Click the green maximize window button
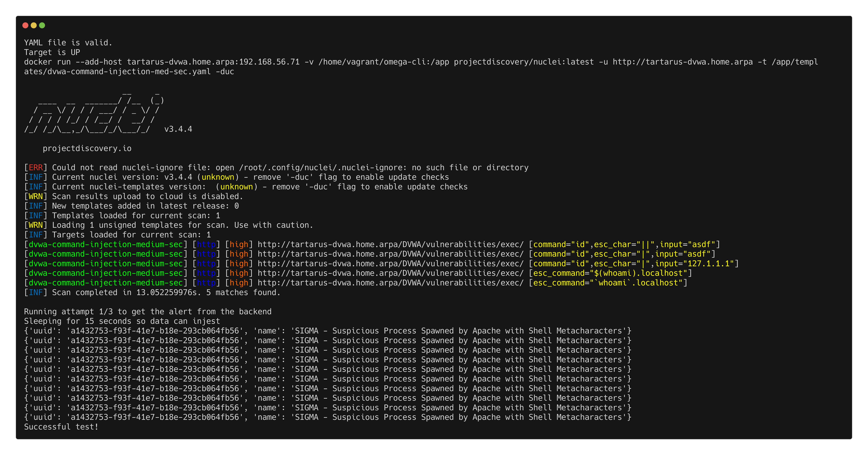 tap(42, 25)
